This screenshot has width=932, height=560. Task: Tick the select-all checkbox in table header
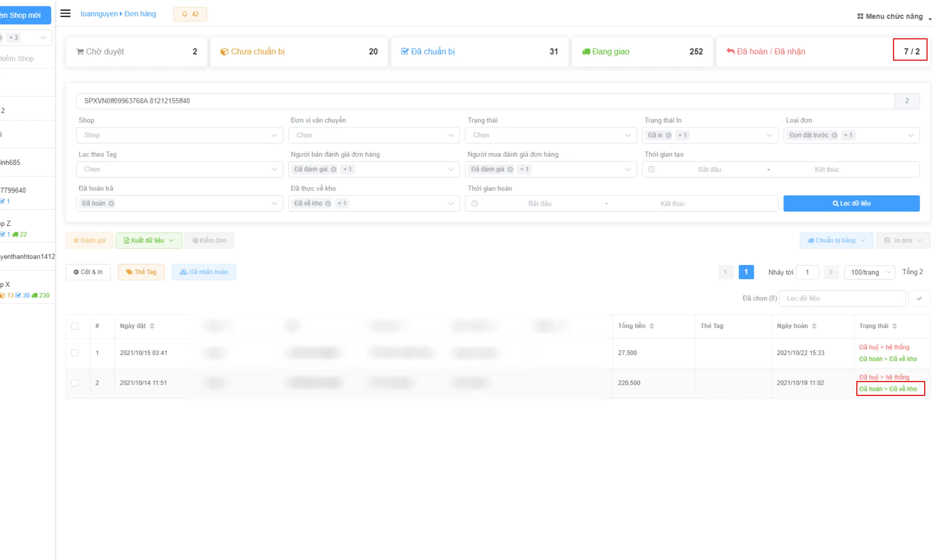click(75, 326)
